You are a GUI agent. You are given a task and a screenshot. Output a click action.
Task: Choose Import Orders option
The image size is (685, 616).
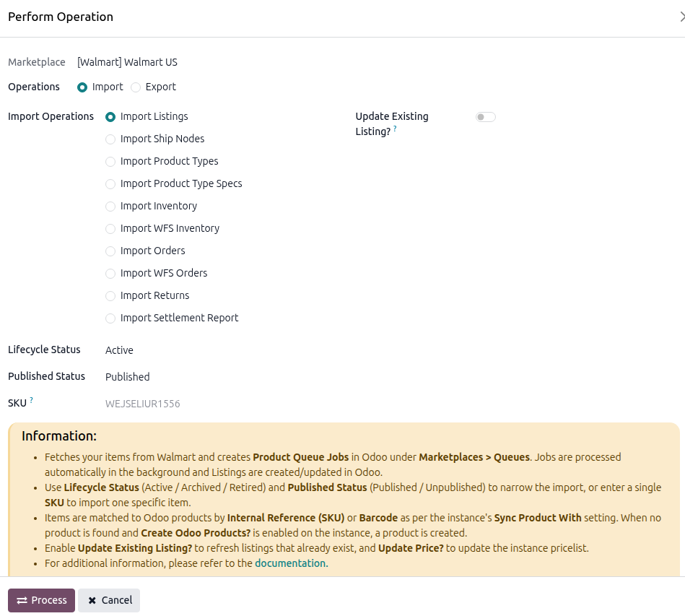(110, 251)
